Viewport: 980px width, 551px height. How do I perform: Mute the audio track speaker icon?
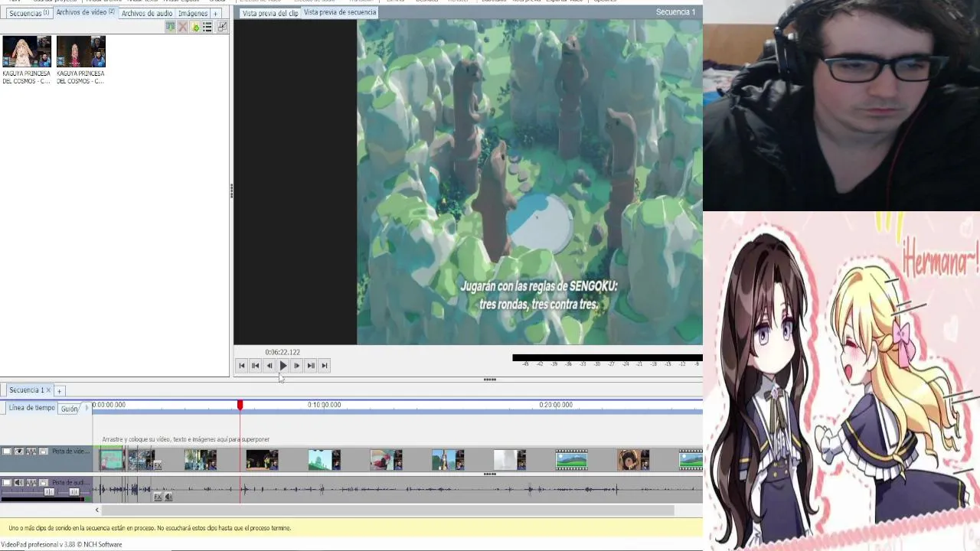19,483
